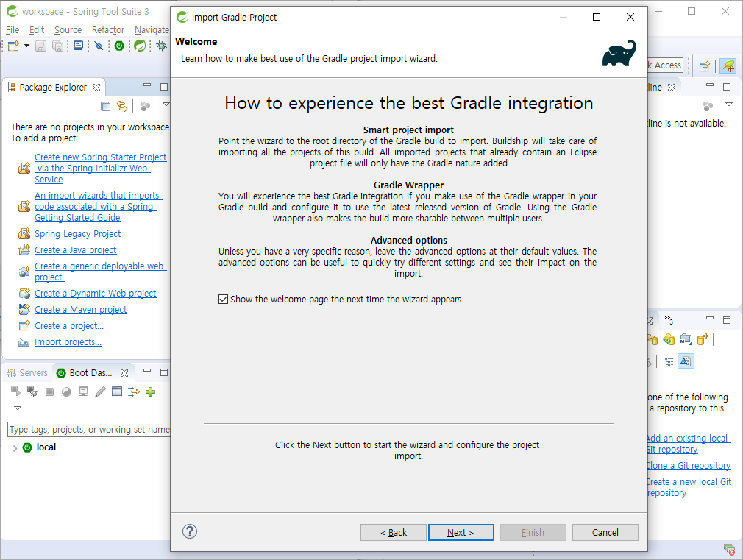
Task: Click the Create a Maven project link
Action: (81, 310)
